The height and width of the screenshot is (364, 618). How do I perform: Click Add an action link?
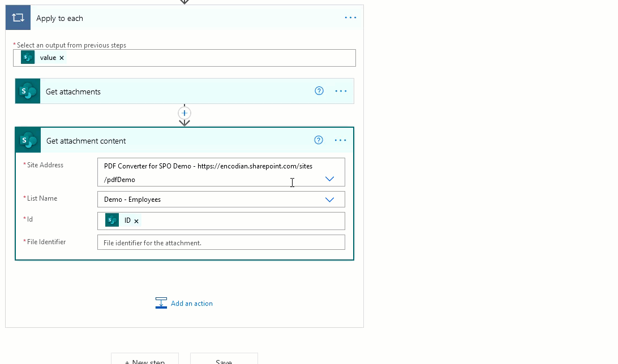[x=191, y=304]
